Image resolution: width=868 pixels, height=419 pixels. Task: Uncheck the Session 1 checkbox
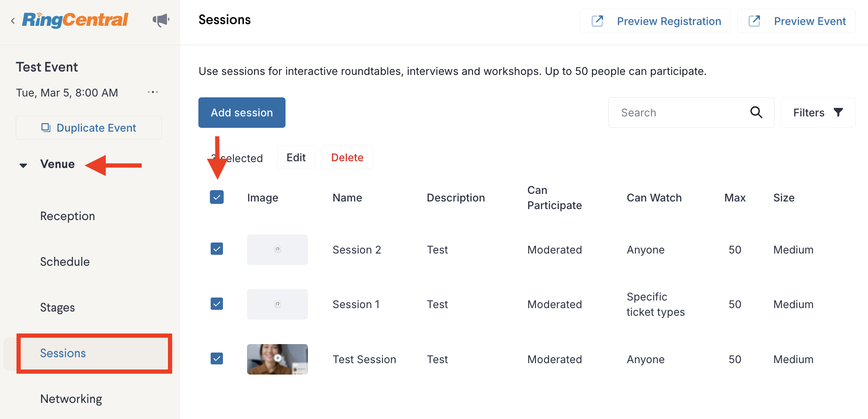click(217, 303)
